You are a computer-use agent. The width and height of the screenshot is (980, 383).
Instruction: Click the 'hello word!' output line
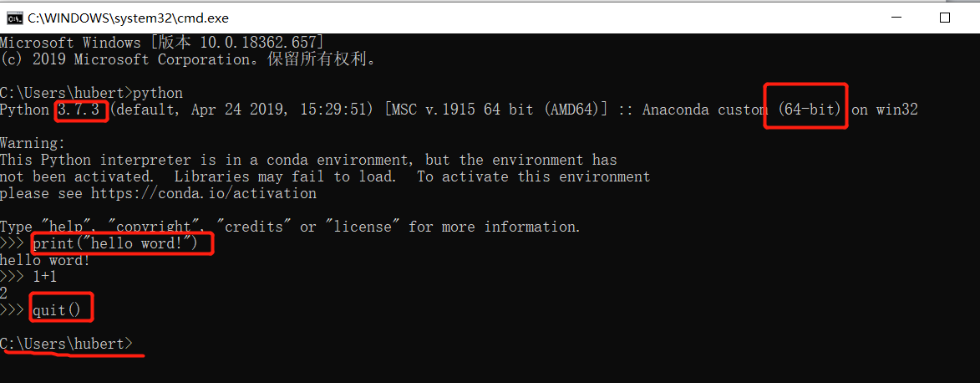(x=45, y=260)
